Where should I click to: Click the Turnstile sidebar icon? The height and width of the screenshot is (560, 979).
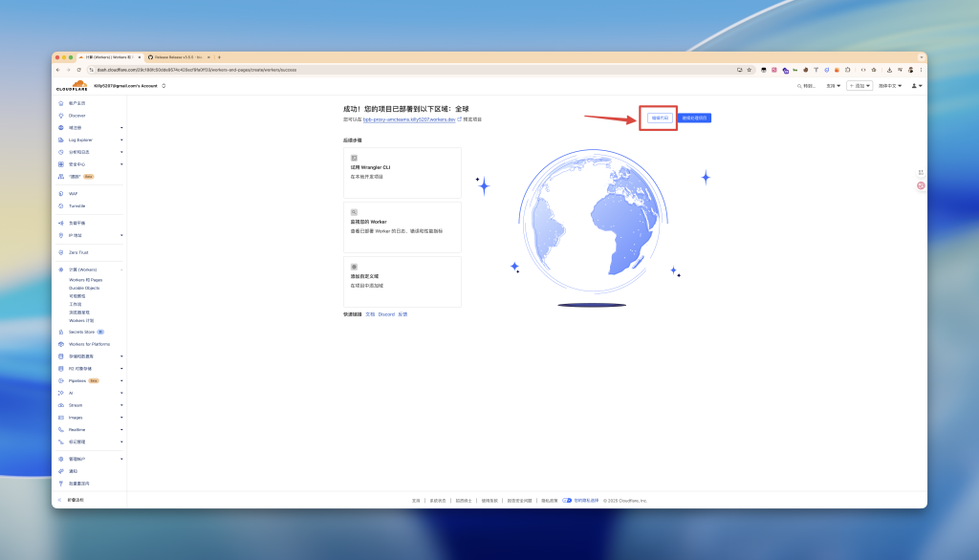point(60,205)
